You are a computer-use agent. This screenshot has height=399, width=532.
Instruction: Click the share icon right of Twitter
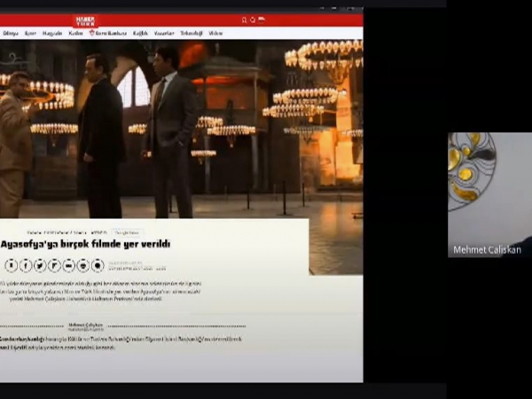tap(54, 265)
